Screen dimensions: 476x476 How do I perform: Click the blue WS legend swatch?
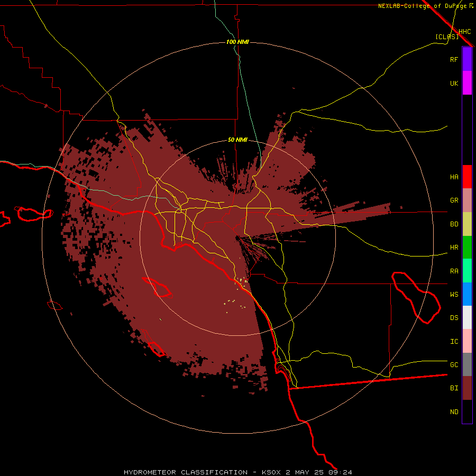[x=467, y=294]
